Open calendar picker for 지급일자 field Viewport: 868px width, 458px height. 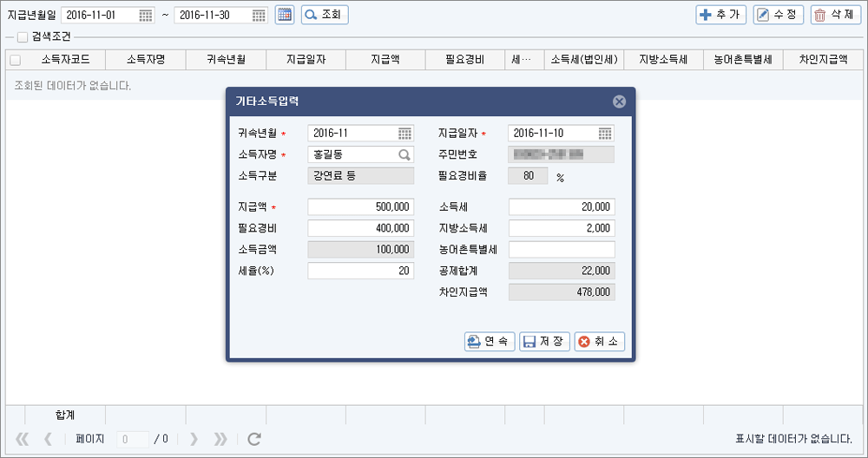[x=605, y=134]
